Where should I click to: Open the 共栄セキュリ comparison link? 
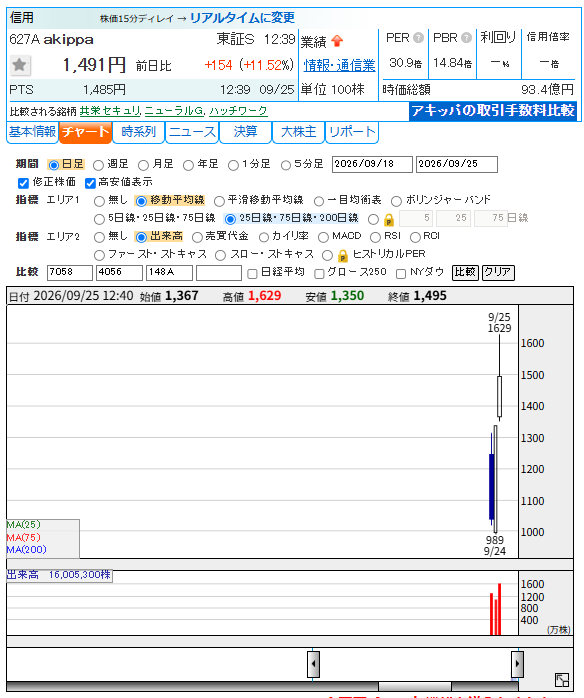click(x=110, y=111)
